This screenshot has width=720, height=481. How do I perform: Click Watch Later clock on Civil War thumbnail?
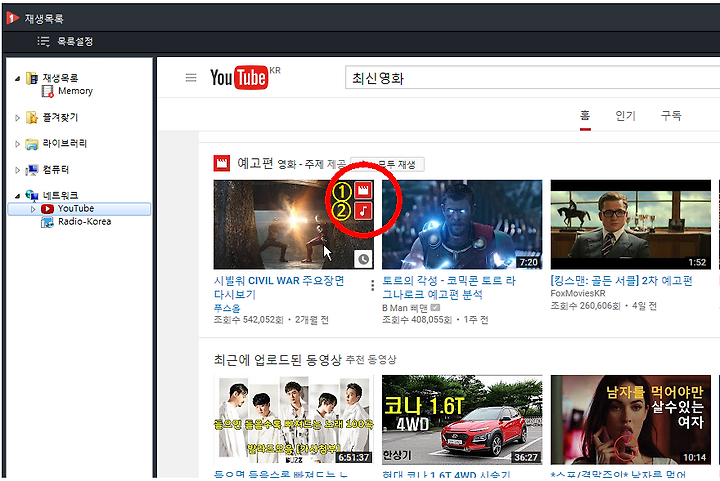[x=363, y=259]
